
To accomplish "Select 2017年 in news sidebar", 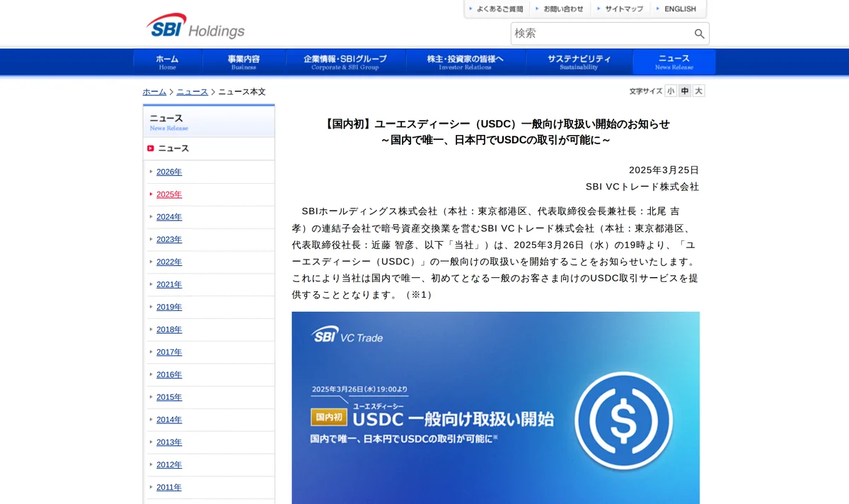I will click(x=169, y=353).
